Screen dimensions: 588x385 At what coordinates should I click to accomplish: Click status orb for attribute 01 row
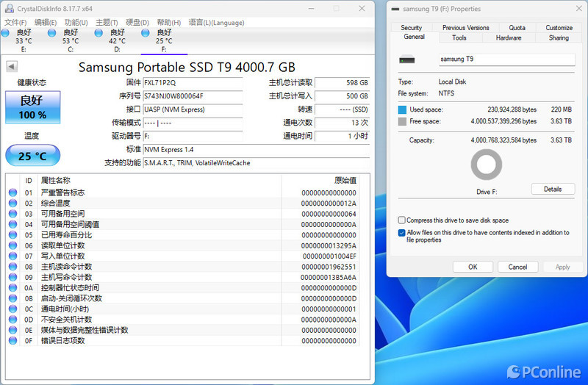[x=12, y=192]
